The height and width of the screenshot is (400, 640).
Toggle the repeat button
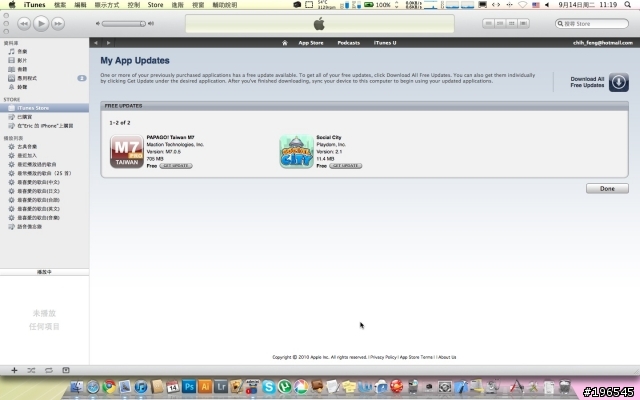(49, 370)
